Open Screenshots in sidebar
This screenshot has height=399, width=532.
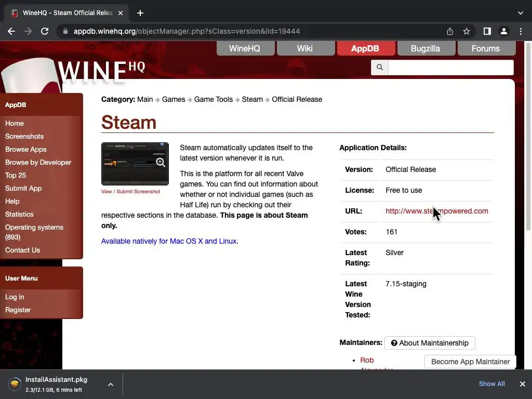coord(24,137)
